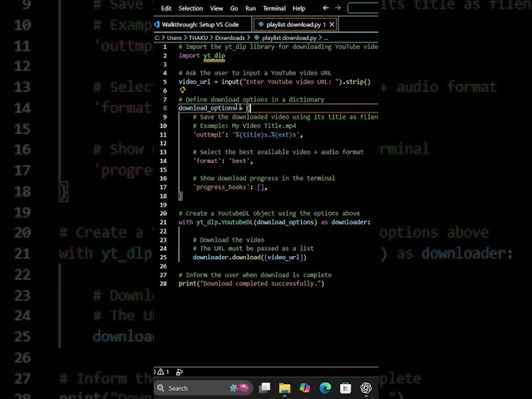The image size is (532, 399).
Task: Open Copilot from the taskbar
Action: tap(305, 388)
